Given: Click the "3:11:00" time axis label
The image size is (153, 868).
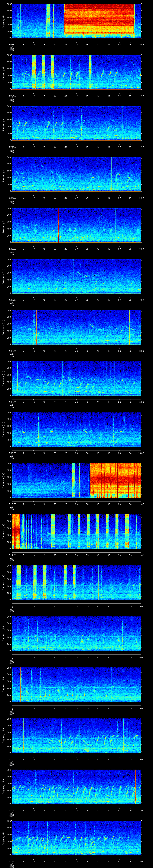Looking at the screenshot, I should [12, 555].
